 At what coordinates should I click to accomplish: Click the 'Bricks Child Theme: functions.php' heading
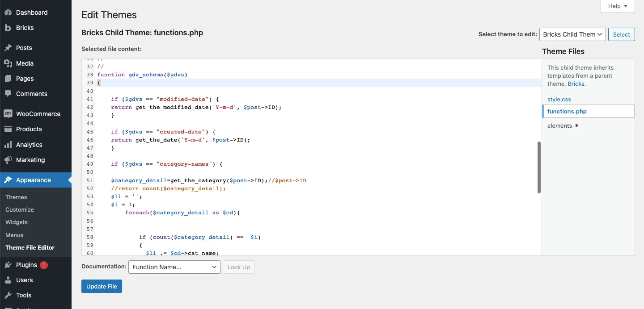click(x=142, y=33)
